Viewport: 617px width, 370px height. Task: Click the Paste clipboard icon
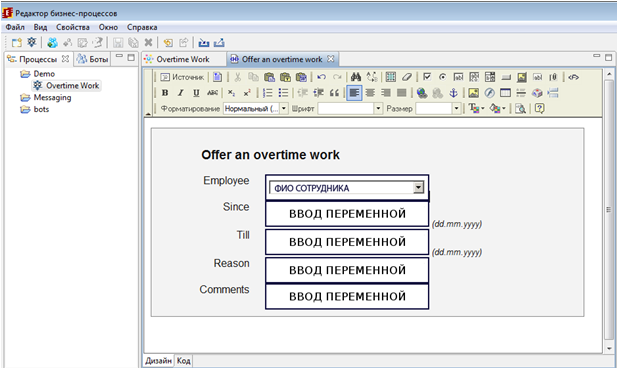(270, 77)
